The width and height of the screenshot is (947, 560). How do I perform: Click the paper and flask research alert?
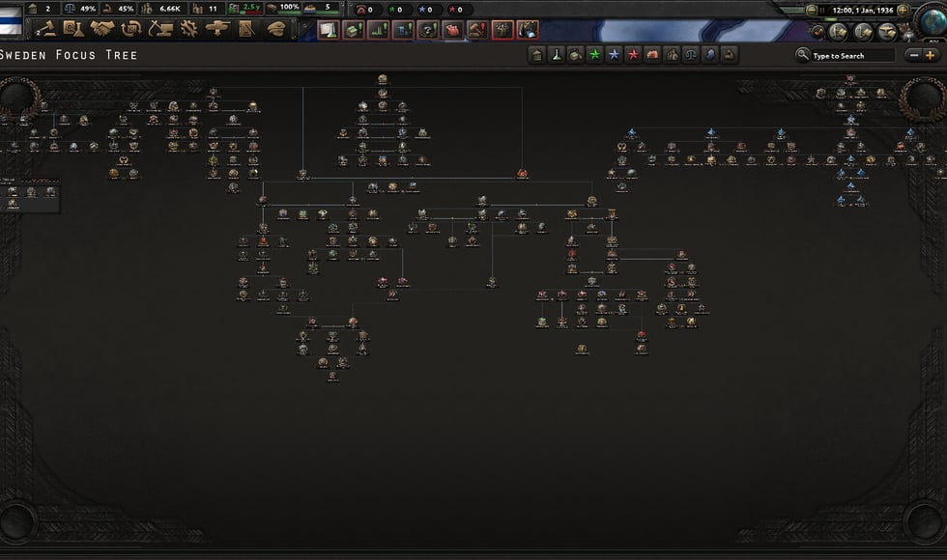coord(328,30)
